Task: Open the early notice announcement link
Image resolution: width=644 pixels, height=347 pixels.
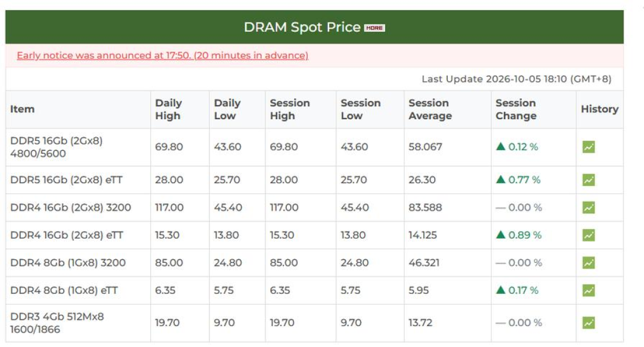Action: click(162, 55)
